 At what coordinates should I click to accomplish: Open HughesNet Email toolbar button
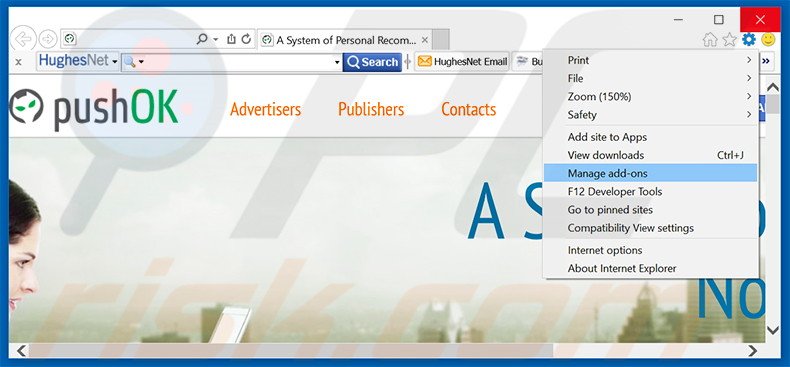point(462,62)
